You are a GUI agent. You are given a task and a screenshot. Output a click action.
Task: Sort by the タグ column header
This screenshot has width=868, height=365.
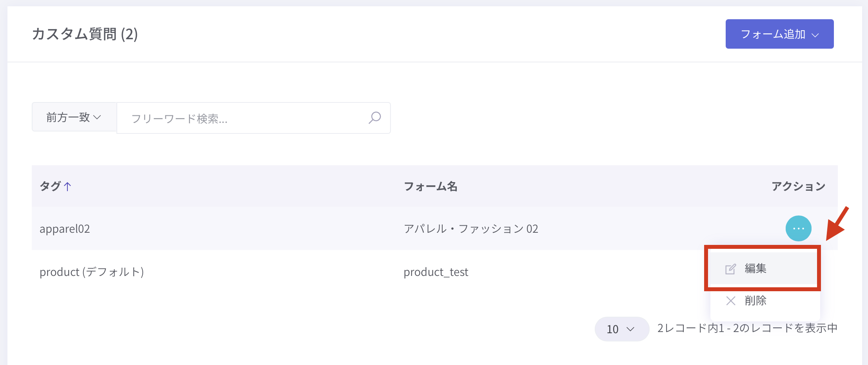[x=50, y=186]
